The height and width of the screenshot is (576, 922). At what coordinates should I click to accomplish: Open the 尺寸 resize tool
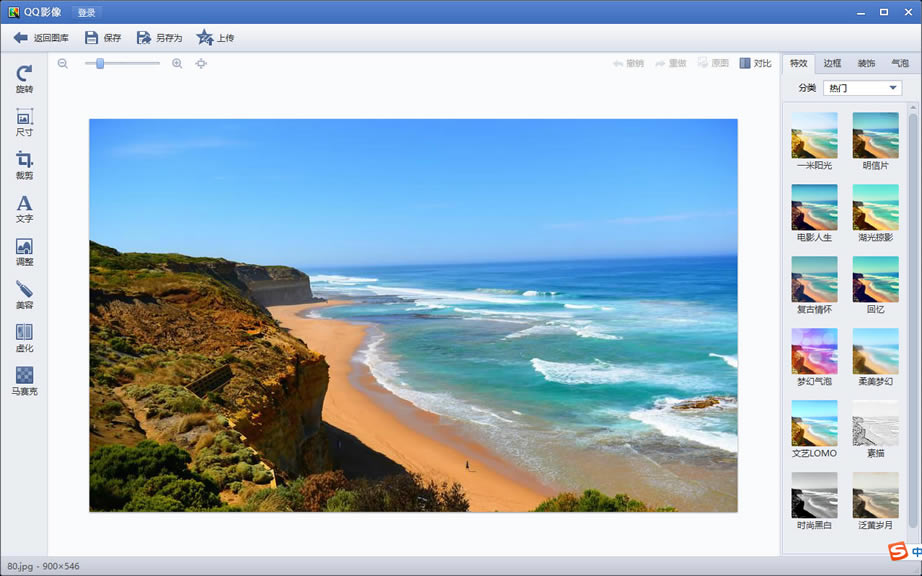[24, 122]
